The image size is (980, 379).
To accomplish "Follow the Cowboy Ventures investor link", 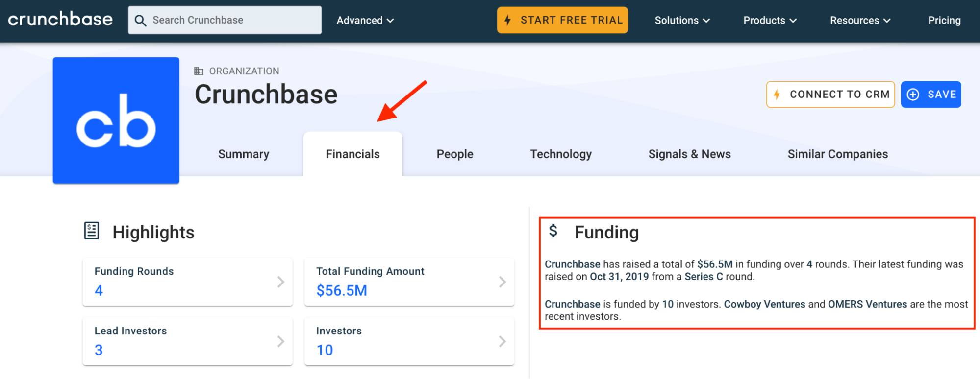I will click(764, 304).
